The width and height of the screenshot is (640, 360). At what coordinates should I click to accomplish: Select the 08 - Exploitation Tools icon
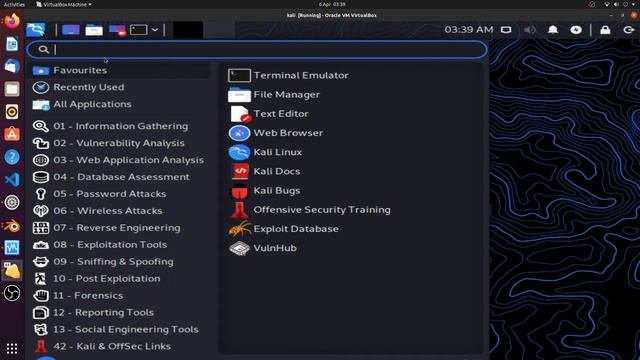(41, 245)
